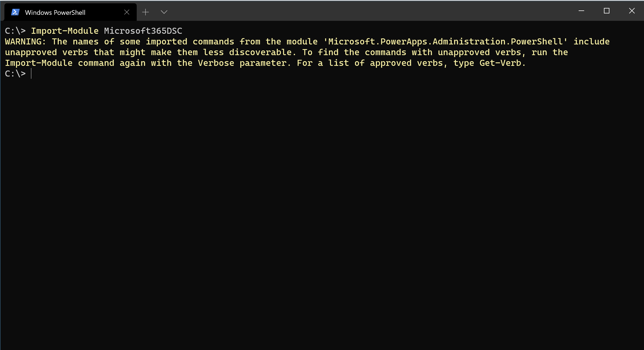644x350 pixels.
Task: Click the Microsoft365DSC argument text
Action: click(x=143, y=31)
